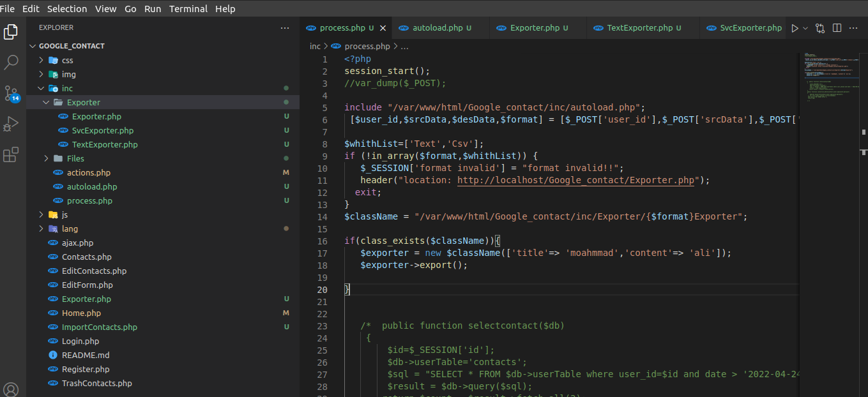Click the EXPLORER panel title

(56, 28)
